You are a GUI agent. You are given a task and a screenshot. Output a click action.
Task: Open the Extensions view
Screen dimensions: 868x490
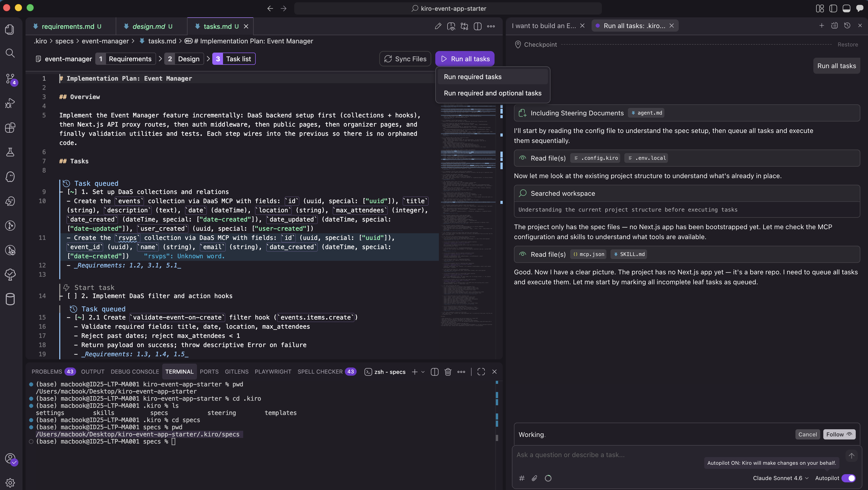[10, 128]
